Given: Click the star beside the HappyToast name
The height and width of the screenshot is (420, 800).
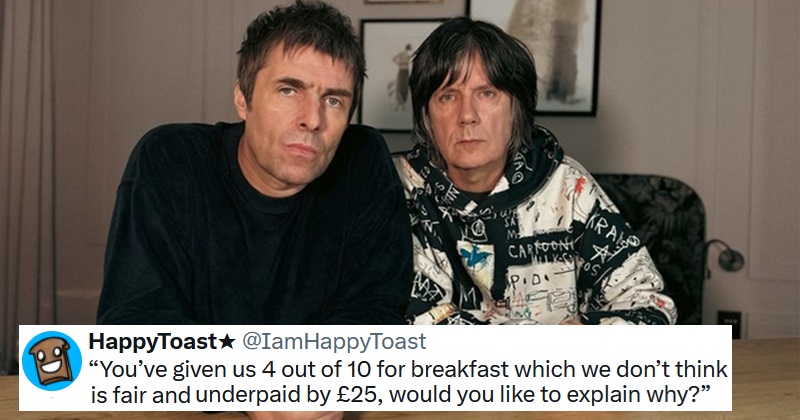Looking at the screenshot, I should (226, 342).
